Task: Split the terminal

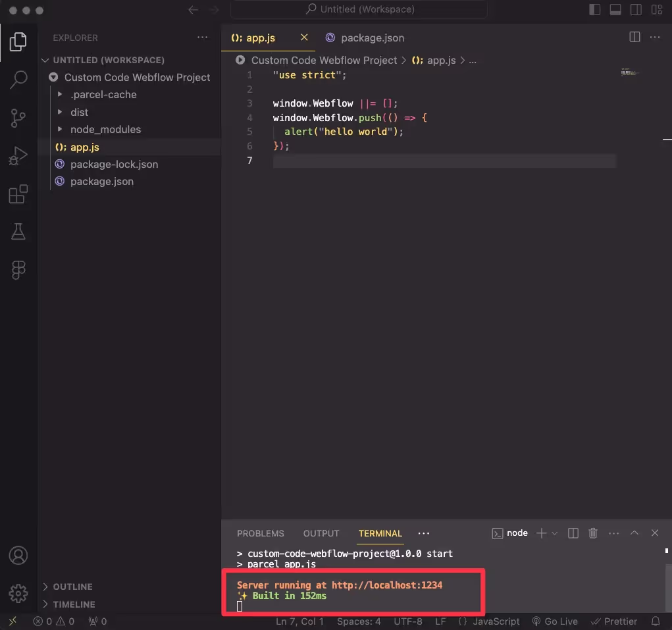Action: click(573, 533)
